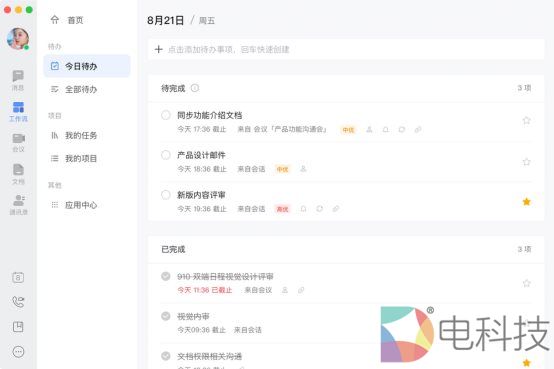Open the 高优 priority tag on 新版内容评审

coord(282,209)
